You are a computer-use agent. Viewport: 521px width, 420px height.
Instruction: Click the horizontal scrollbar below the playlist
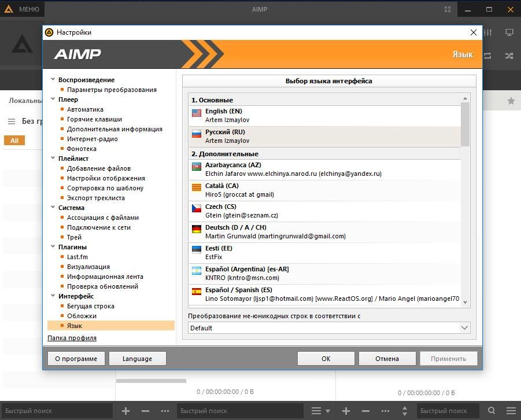pos(151,381)
